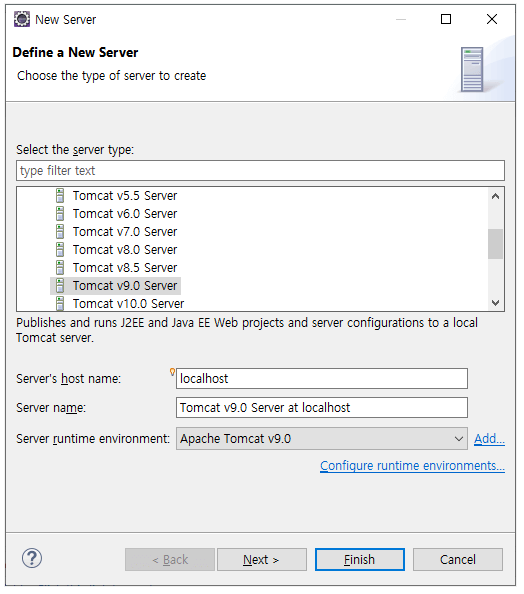The height and width of the screenshot is (594, 524).
Task: Focus the Server name field
Action: (x=322, y=408)
